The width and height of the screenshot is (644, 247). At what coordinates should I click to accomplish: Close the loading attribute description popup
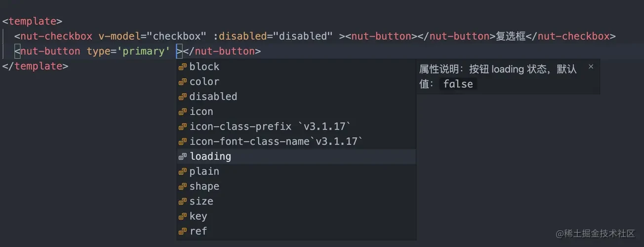[x=591, y=67]
